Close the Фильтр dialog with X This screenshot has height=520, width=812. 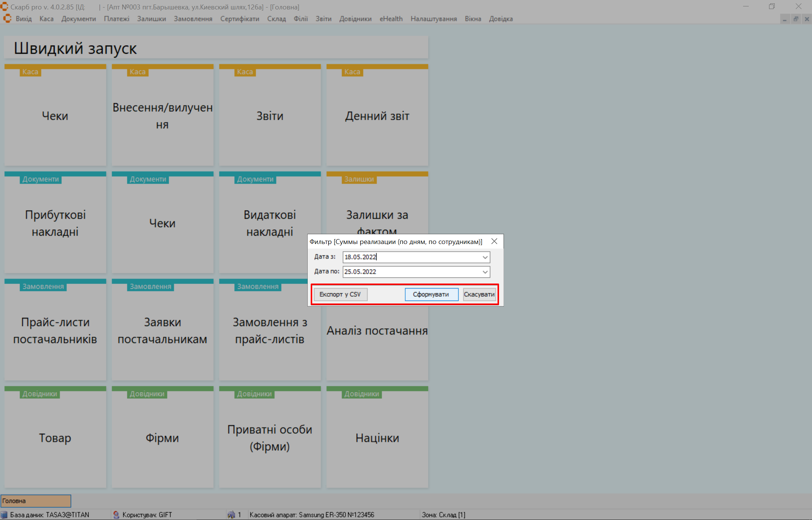(x=494, y=241)
